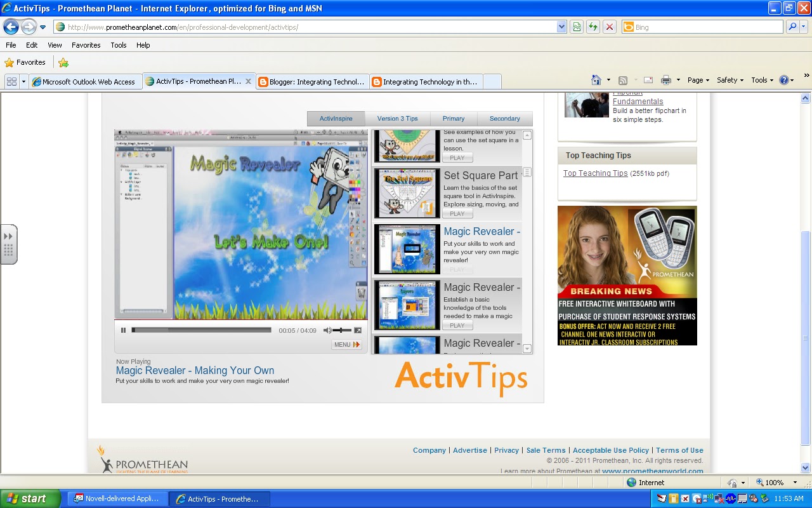Screen dimensions: 812x508
Task: Click the Promethean footer logo
Action: (143, 460)
